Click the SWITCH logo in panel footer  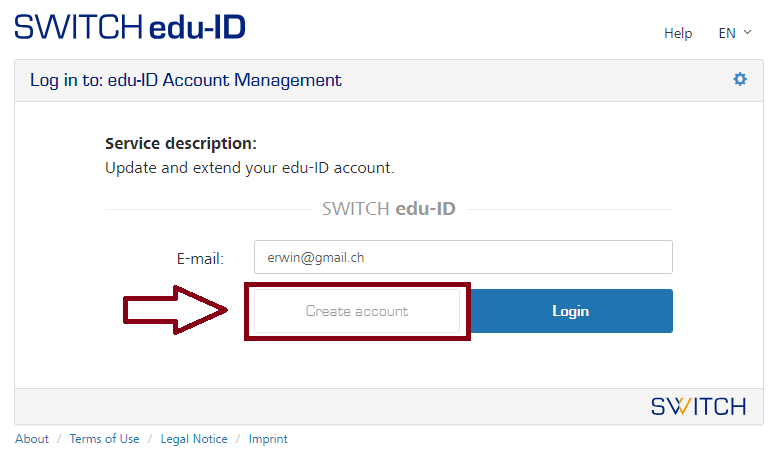(x=698, y=406)
